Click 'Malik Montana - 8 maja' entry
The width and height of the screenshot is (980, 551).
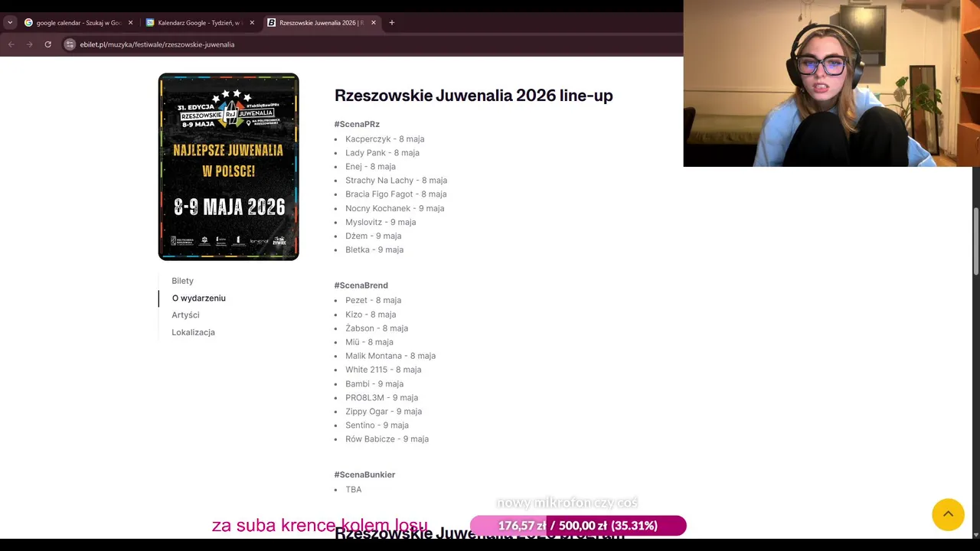point(390,356)
